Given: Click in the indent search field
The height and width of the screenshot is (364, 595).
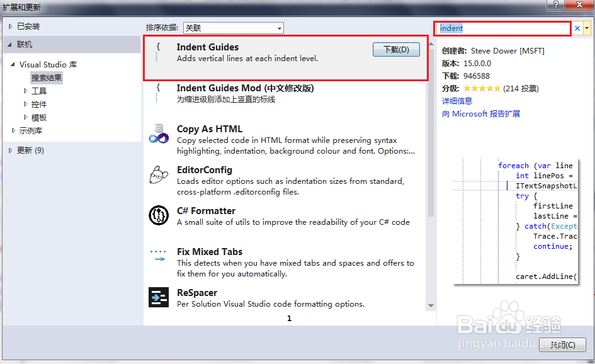Looking at the screenshot, I should 502,28.
